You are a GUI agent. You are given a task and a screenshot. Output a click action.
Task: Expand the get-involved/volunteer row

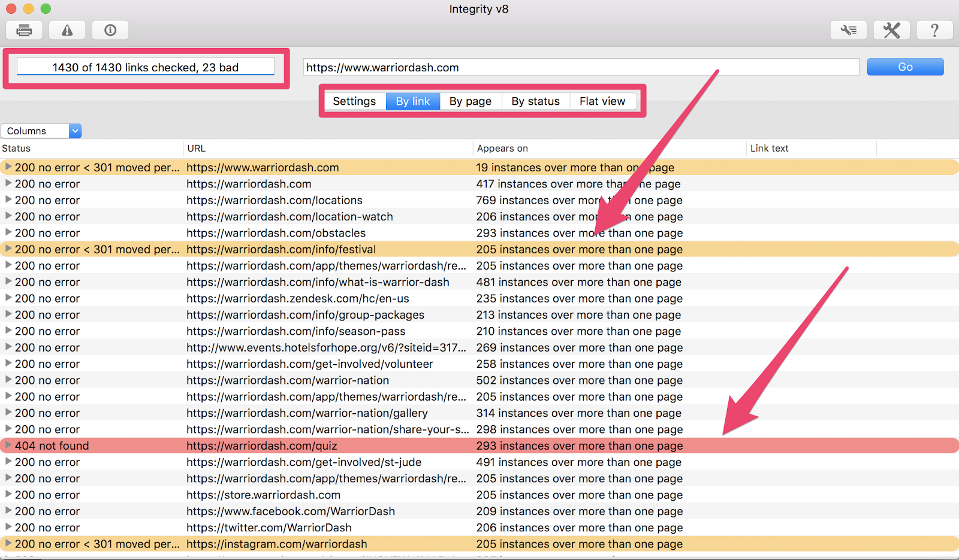click(x=8, y=364)
